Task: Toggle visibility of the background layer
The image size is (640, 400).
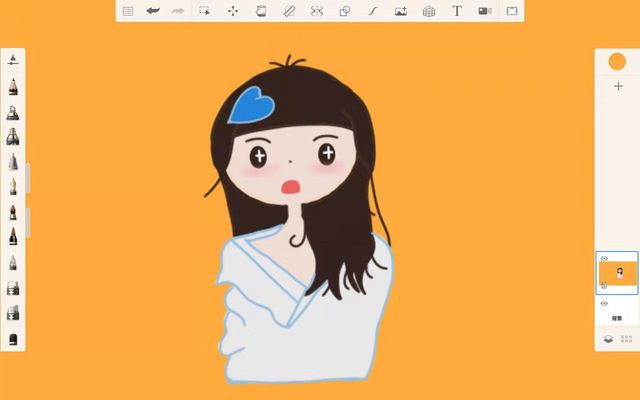Action: tap(604, 303)
